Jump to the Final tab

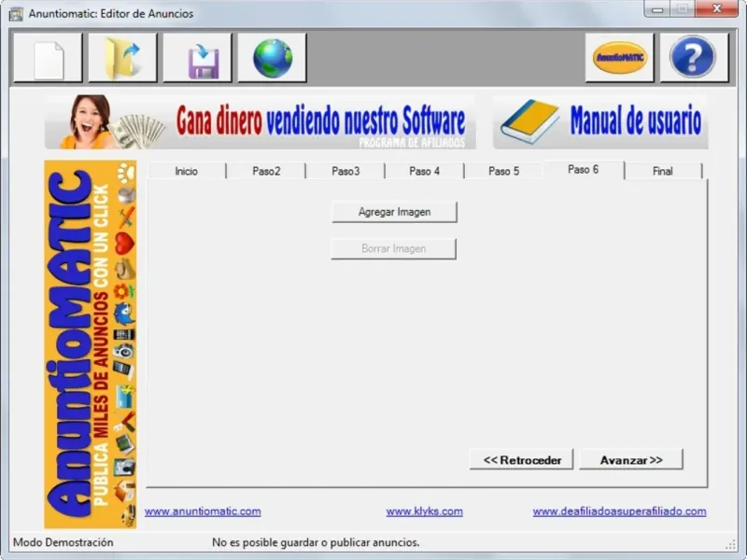point(663,171)
